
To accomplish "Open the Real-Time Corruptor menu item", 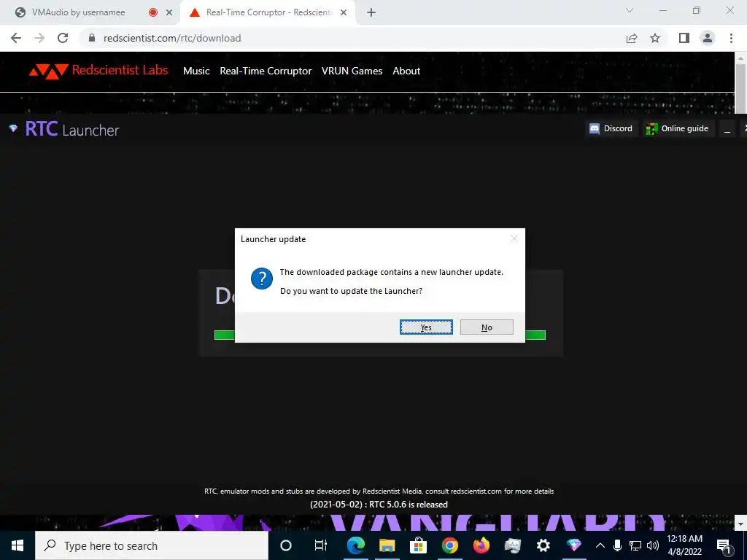I will [x=266, y=71].
